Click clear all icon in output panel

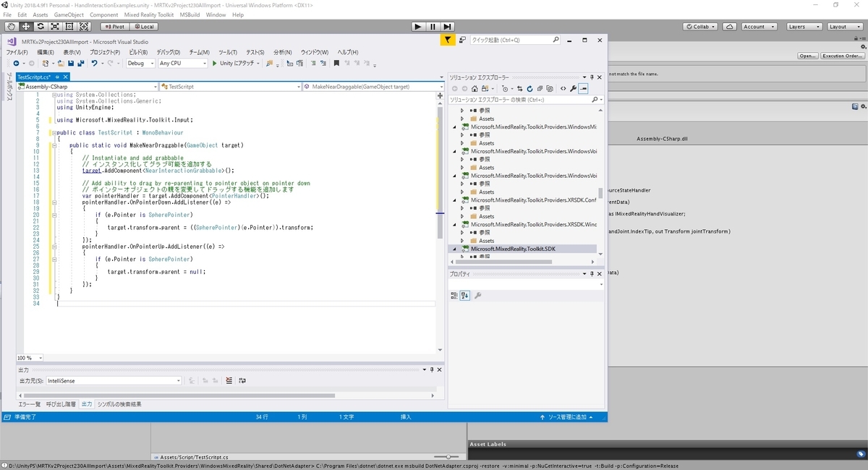(229, 380)
